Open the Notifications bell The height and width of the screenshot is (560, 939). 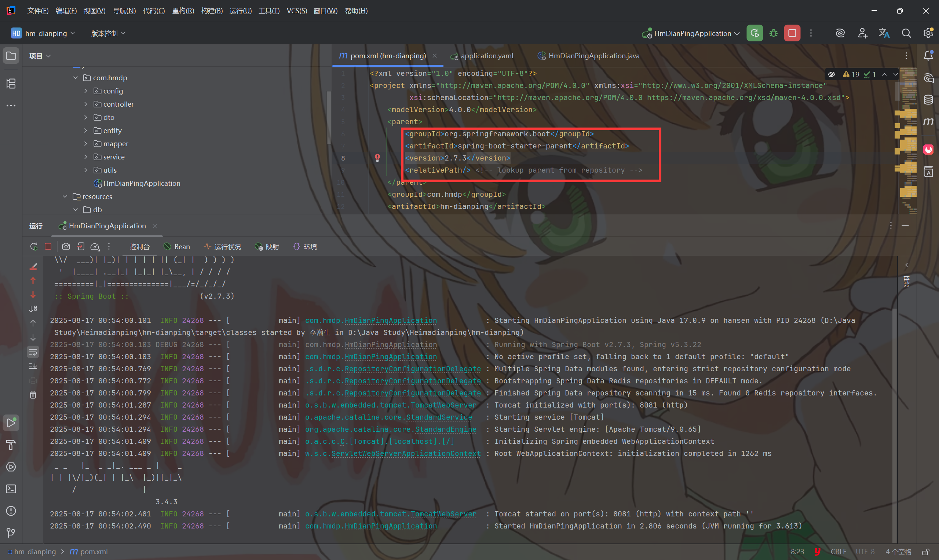pos(928,56)
